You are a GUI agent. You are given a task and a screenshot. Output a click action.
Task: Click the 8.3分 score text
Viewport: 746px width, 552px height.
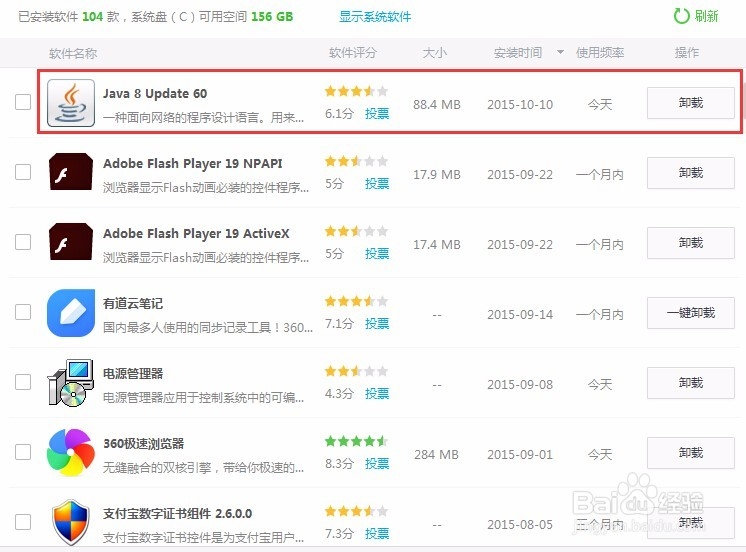coord(339,463)
